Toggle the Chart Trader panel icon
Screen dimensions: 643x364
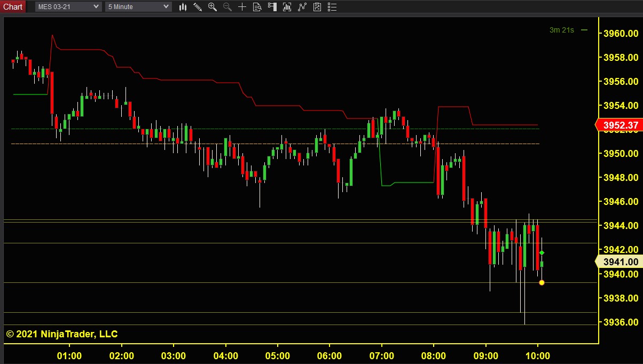[x=272, y=7]
